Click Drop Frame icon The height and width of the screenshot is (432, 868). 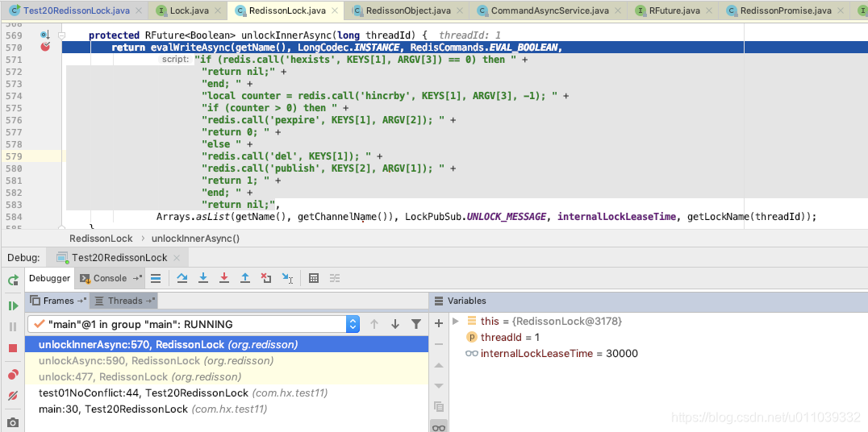click(x=266, y=278)
